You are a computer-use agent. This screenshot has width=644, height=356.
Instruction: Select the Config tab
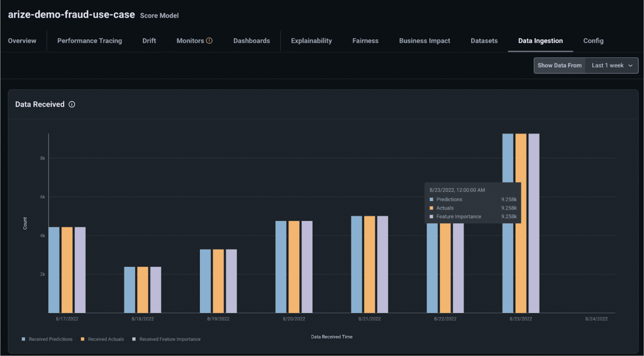click(x=593, y=41)
